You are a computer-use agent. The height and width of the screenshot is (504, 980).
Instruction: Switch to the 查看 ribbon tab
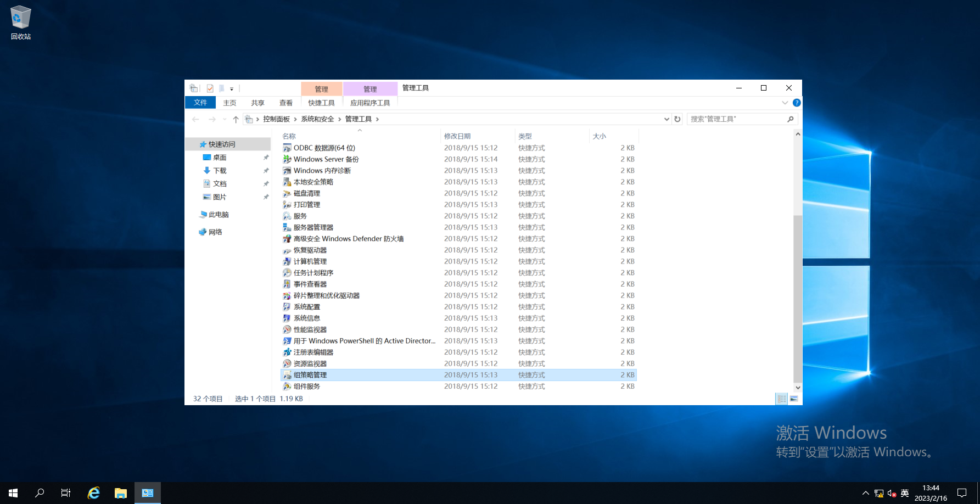(x=285, y=103)
